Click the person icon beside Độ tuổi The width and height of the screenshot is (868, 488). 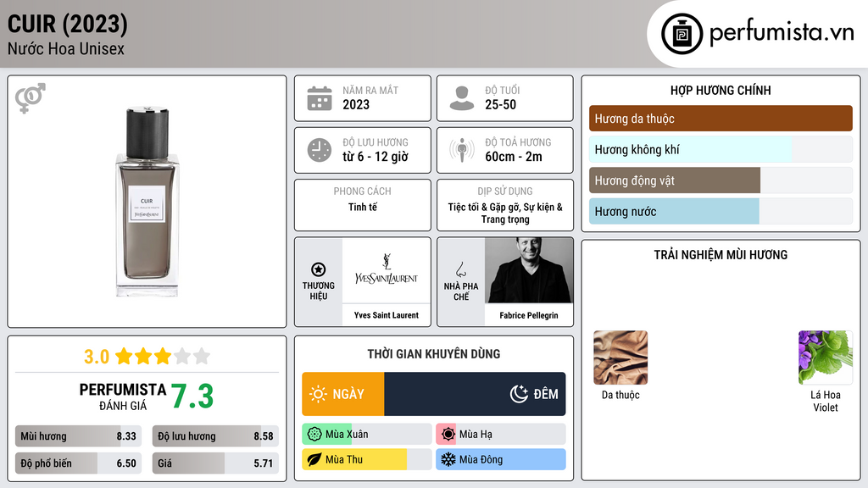click(462, 98)
